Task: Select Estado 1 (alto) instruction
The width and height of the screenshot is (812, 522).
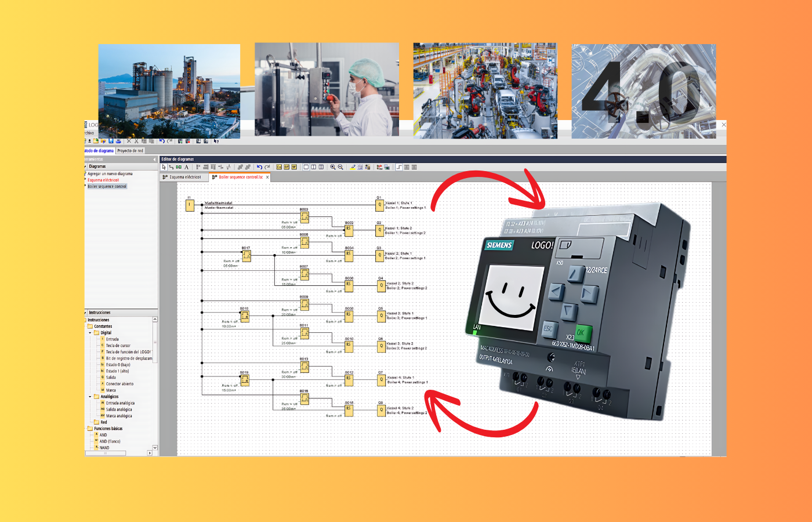Action: pyautogui.click(x=117, y=371)
